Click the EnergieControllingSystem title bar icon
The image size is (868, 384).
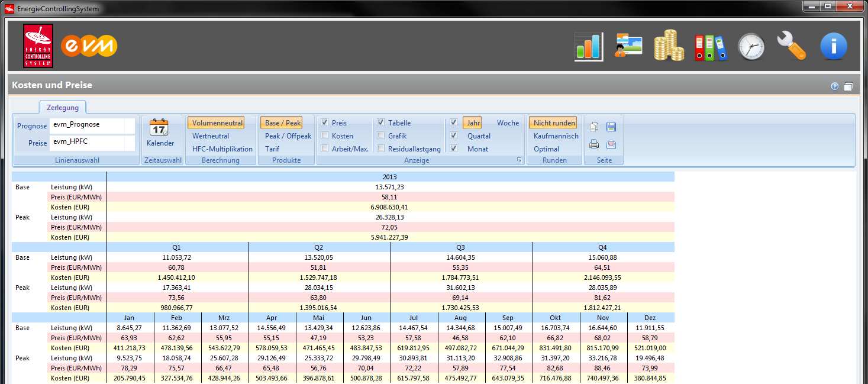coord(9,9)
